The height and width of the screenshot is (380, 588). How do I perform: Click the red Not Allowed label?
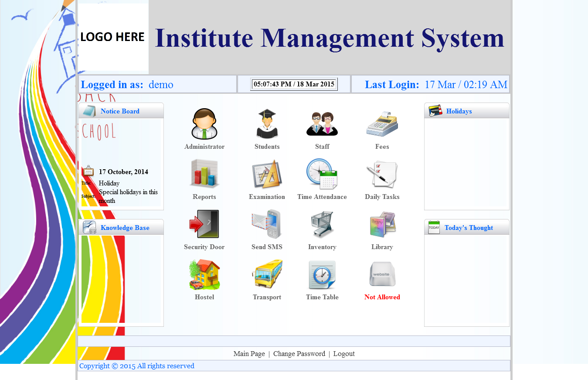382,297
